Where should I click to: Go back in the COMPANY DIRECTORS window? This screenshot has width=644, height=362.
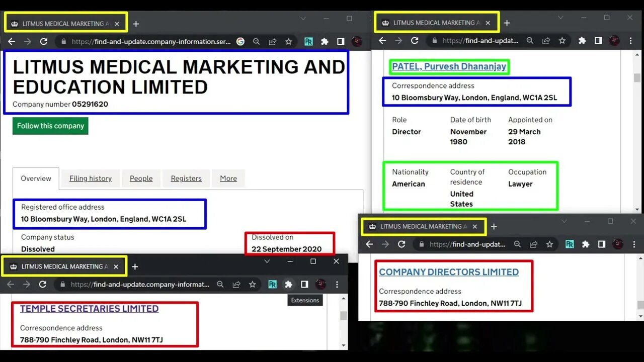click(x=369, y=244)
